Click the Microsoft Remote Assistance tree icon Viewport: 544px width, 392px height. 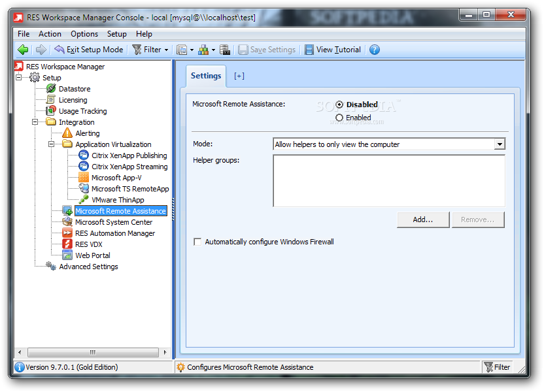click(x=67, y=211)
